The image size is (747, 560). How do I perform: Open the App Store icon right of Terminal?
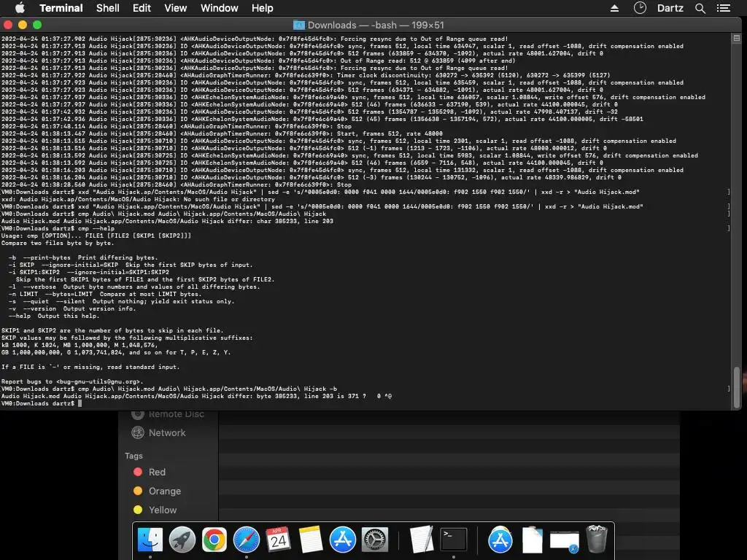[x=500, y=540]
